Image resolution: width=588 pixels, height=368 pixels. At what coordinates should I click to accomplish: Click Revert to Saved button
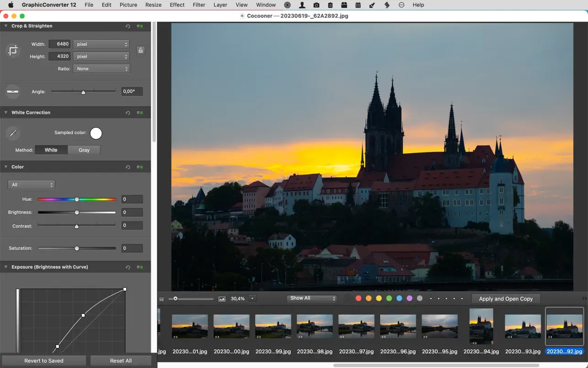[x=44, y=361]
